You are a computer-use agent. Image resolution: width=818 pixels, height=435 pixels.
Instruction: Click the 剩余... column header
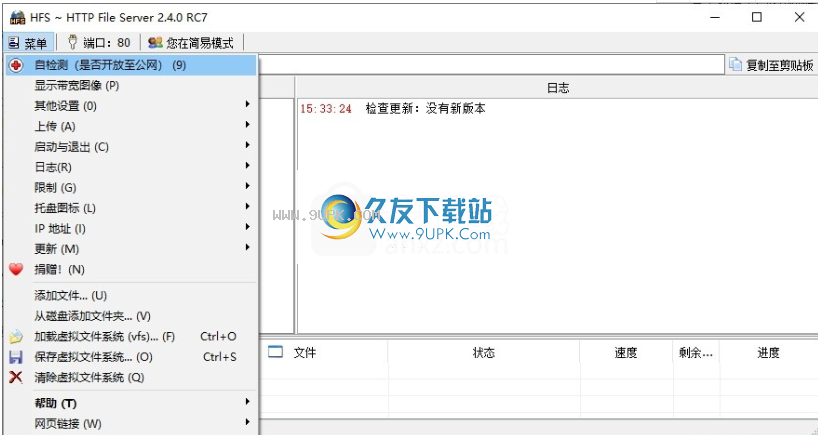coord(696,353)
